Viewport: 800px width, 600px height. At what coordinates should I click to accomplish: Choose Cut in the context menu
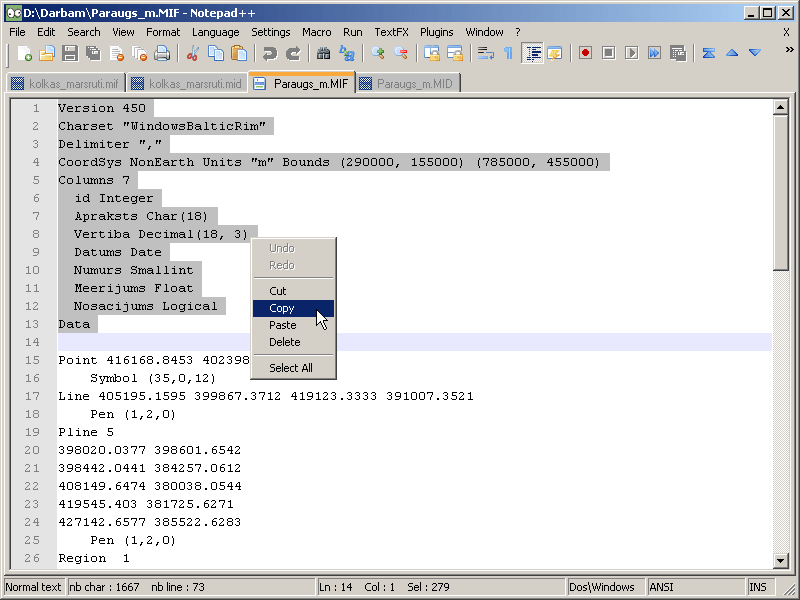(293, 291)
